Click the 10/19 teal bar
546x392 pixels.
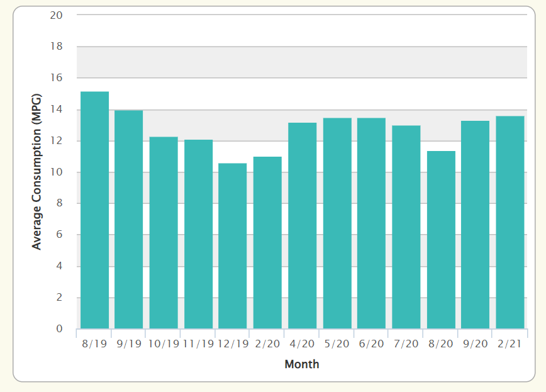click(164, 233)
